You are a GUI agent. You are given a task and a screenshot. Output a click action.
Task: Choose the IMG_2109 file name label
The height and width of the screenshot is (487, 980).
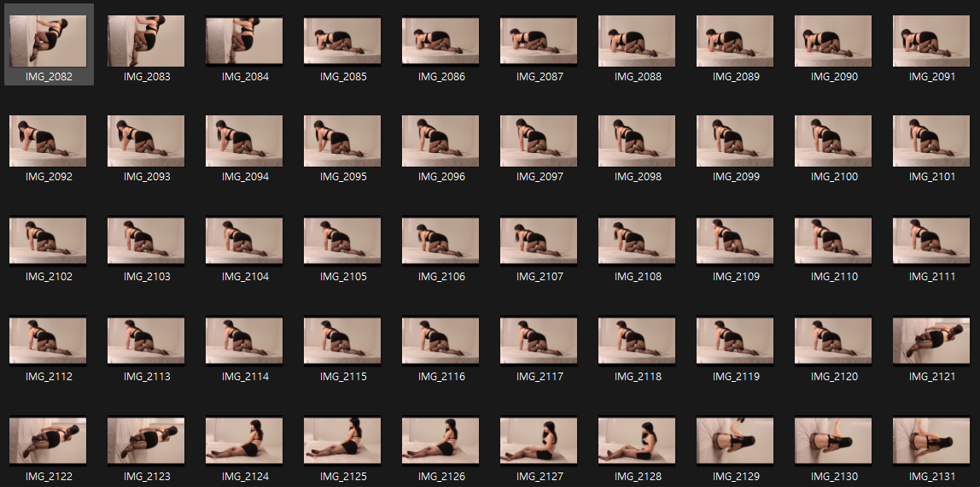tap(735, 277)
